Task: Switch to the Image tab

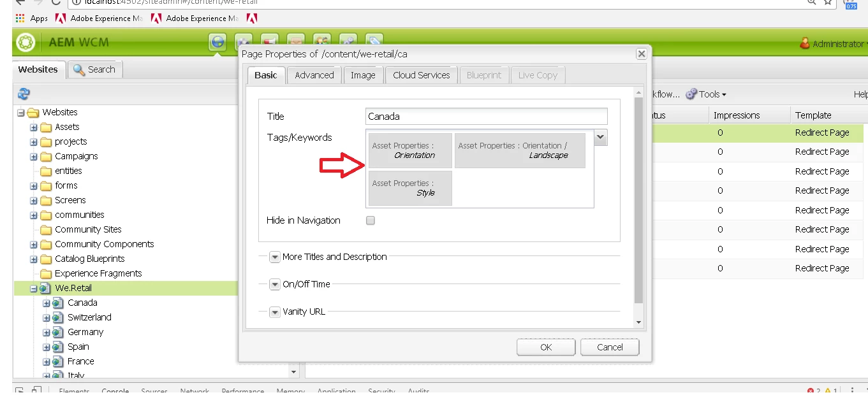Action: 363,75
